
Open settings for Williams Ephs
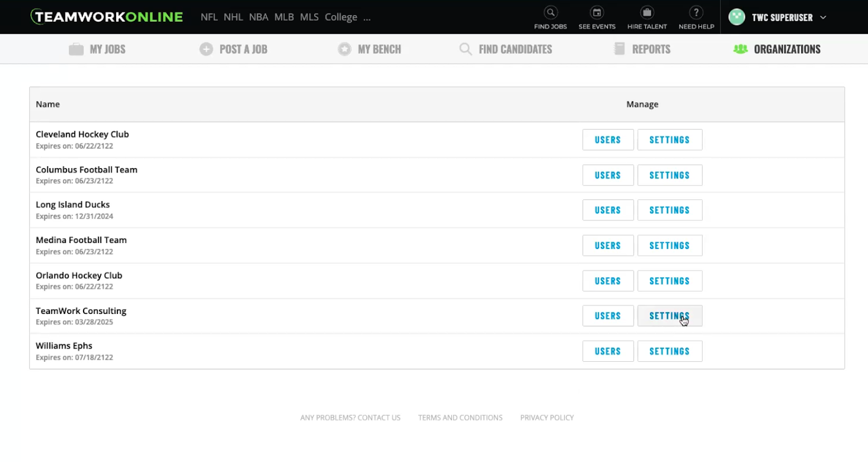[670, 351]
